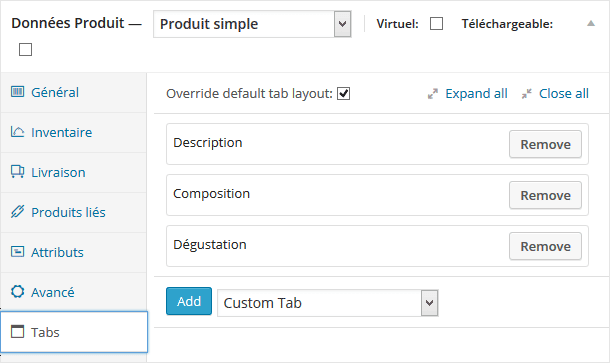Image resolution: width=610 pixels, height=363 pixels.
Task: Uncheck Override default tab layout
Action: point(343,94)
